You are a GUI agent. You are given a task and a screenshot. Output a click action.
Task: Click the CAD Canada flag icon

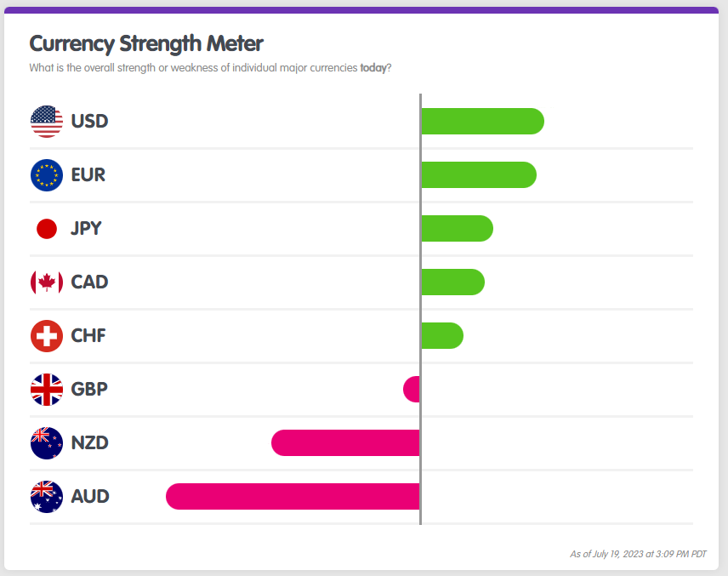click(46, 282)
